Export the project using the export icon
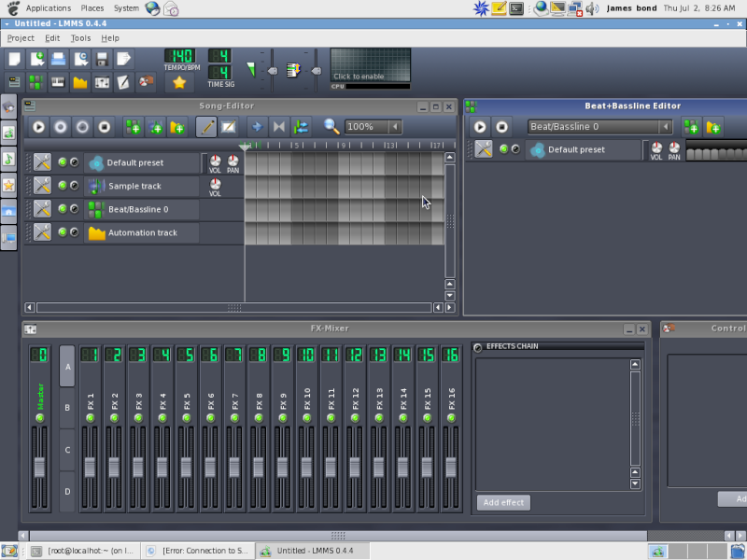The width and height of the screenshot is (747, 560). click(x=123, y=59)
